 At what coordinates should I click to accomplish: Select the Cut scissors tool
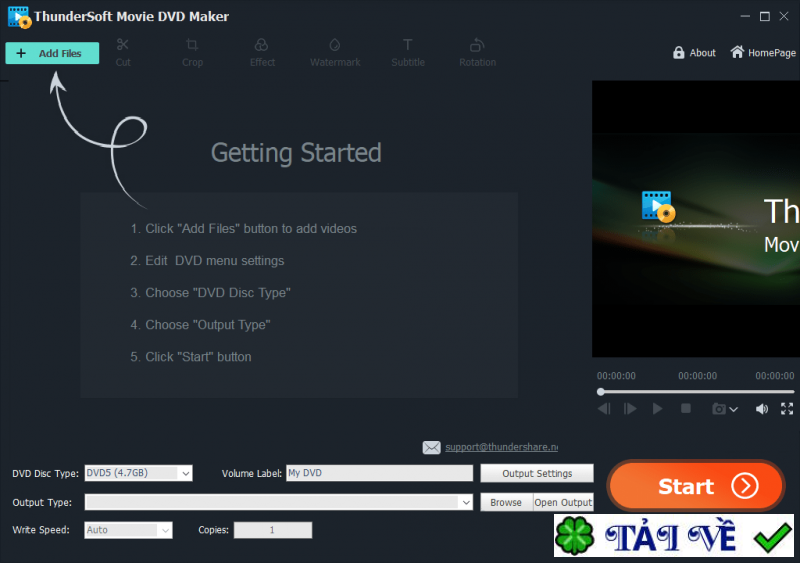coord(122,52)
